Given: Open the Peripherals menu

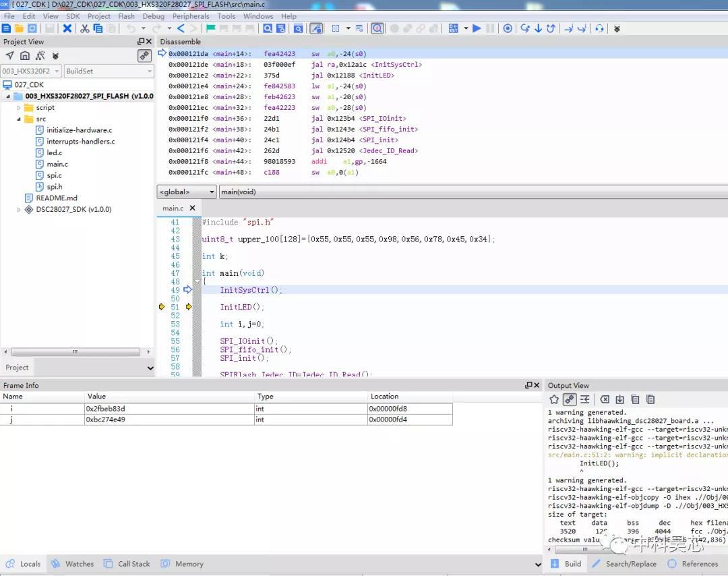Looking at the screenshot, I should coord(191,16).
